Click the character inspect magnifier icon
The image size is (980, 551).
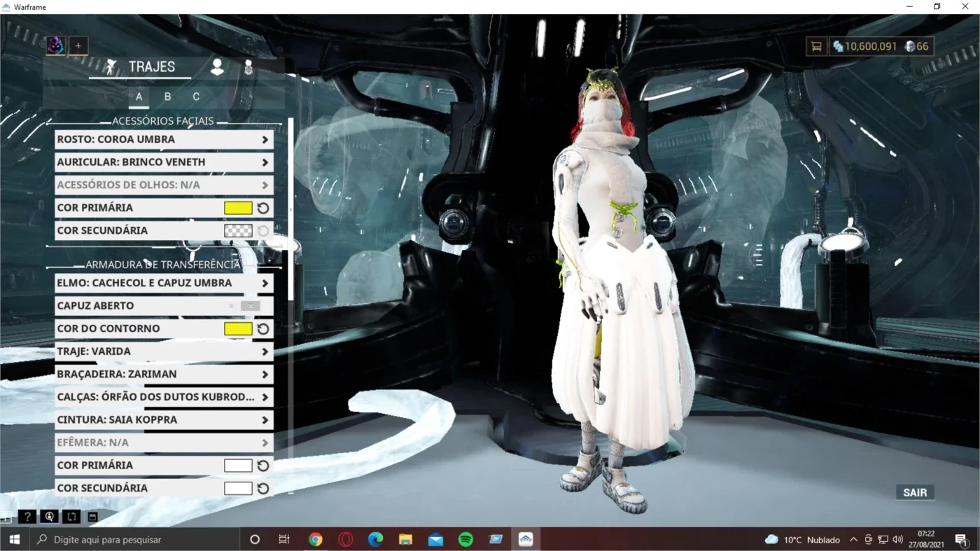click(x=49, y=517)
